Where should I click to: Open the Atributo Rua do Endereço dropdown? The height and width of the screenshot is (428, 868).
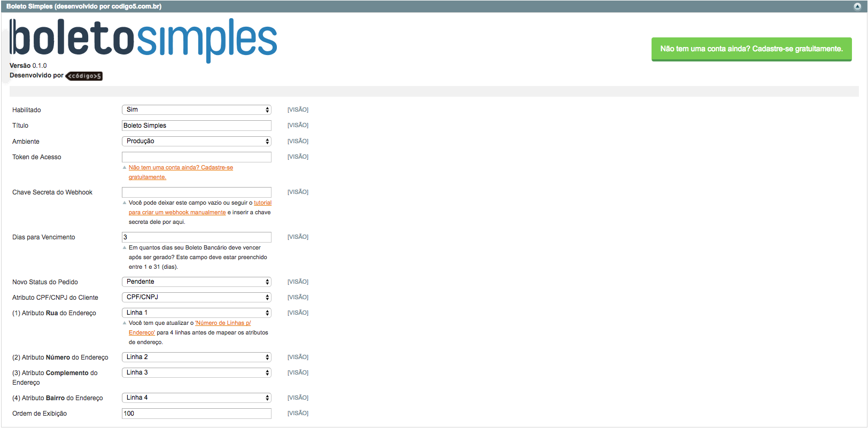point(197,313)
